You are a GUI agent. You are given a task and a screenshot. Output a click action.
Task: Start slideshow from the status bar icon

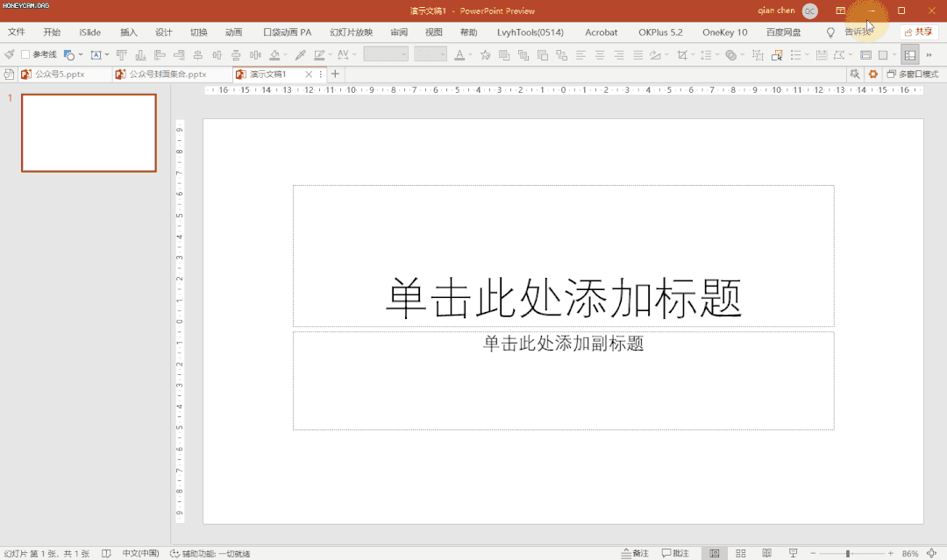point(794,554)
